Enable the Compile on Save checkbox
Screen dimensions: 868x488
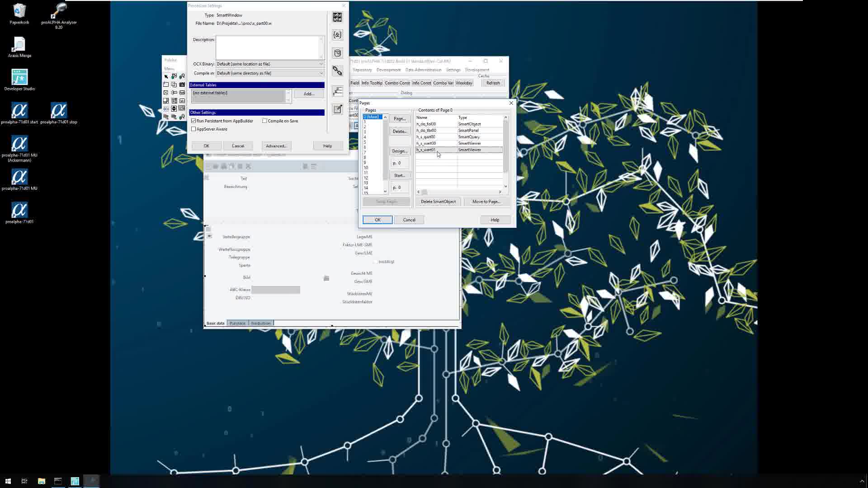point(265,121)
